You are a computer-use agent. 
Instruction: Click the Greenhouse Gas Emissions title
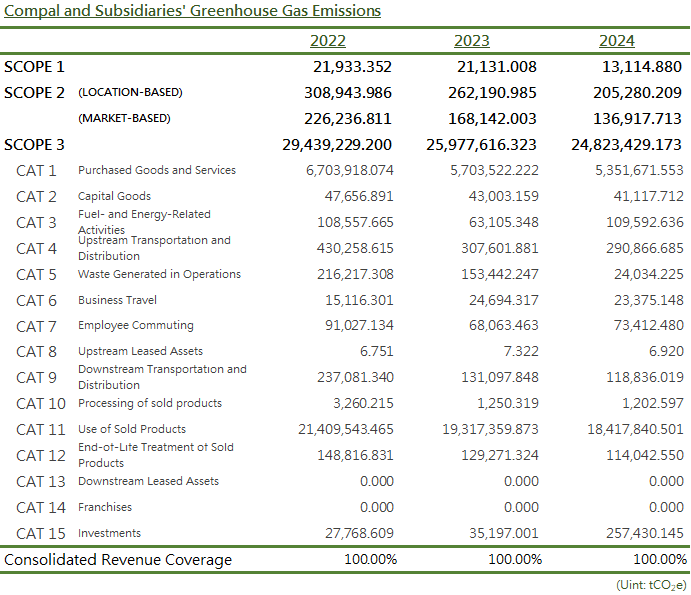point(192,11)
